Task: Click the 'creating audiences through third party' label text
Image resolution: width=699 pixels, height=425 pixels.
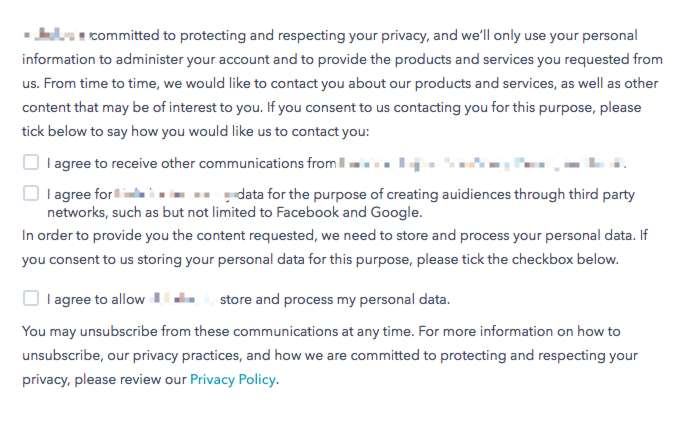Action: click(474, 194)
